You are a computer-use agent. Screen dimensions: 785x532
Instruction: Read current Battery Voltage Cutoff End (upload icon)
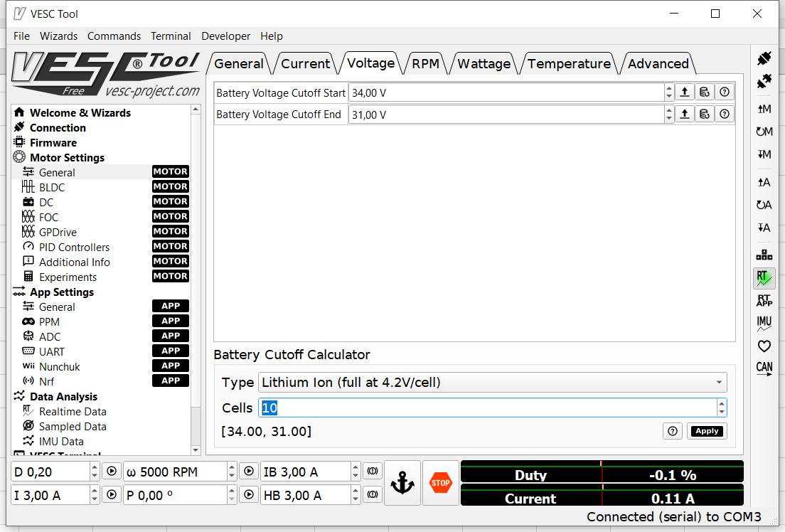(684, 115)
